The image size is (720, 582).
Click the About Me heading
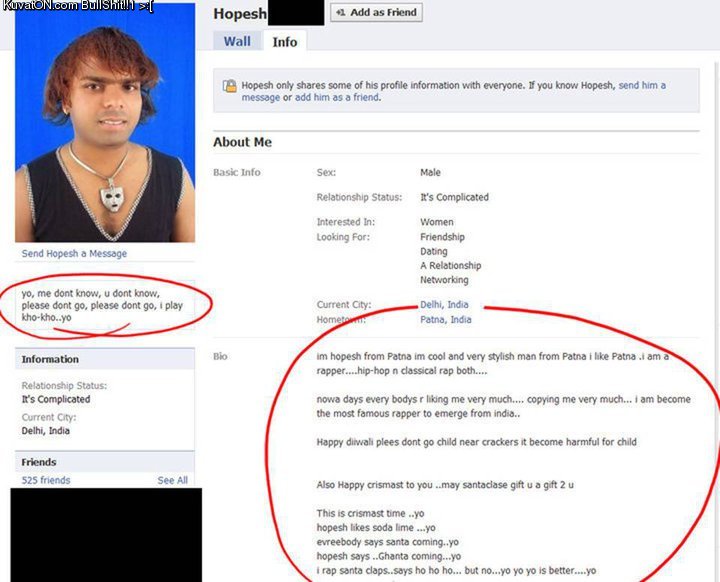242,142
